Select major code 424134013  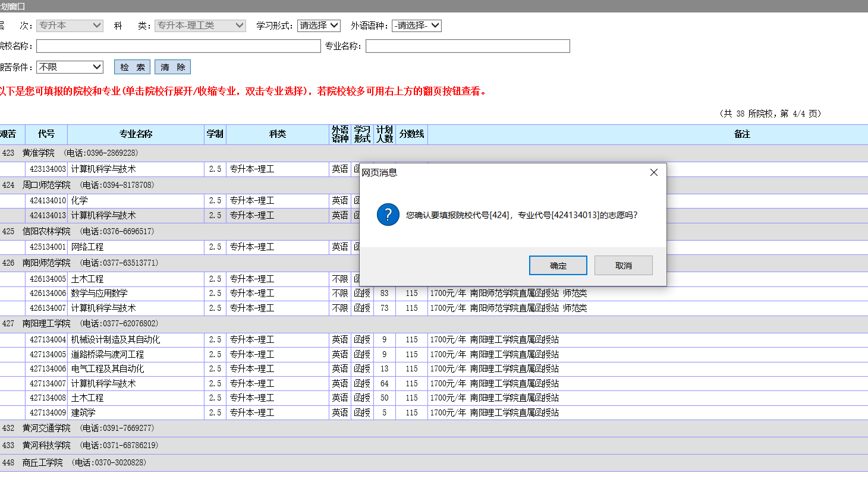48,215
